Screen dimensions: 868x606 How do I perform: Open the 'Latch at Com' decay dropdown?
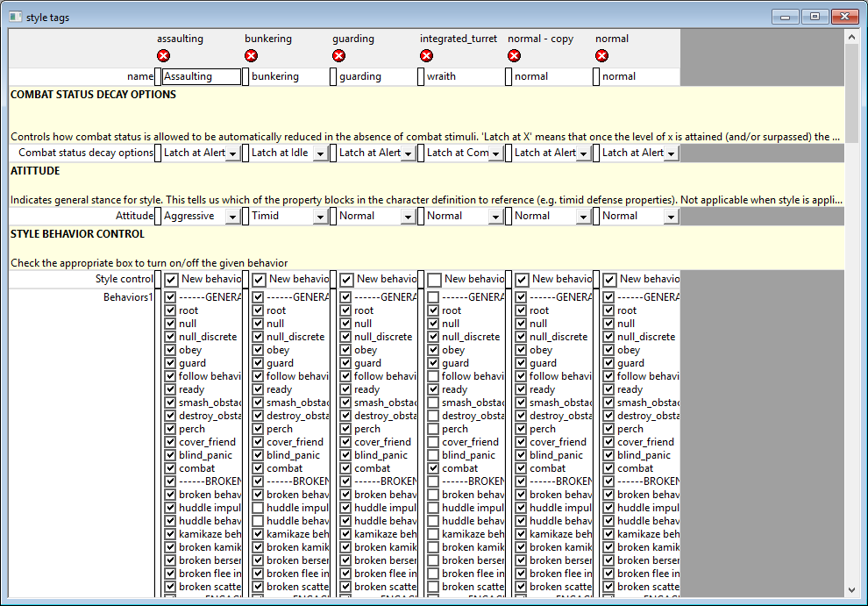(496, 153)
